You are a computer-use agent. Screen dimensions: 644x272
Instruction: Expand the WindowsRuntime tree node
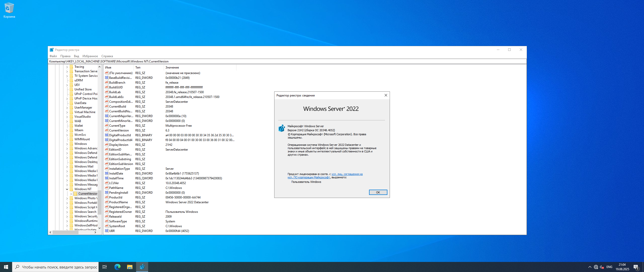click(67, 221)
